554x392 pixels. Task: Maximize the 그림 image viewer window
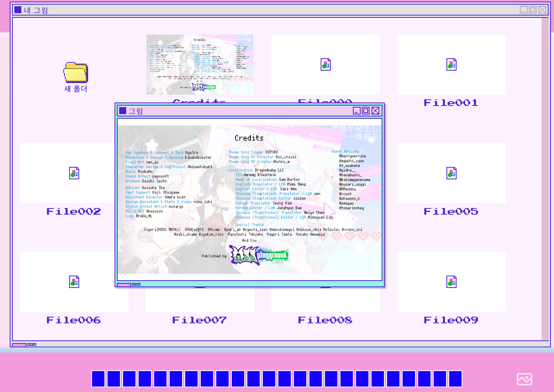click(x=366, y=111)
